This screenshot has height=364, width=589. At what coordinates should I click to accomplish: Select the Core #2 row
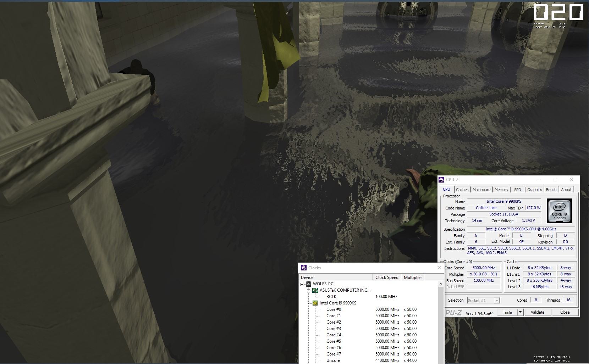369,322
